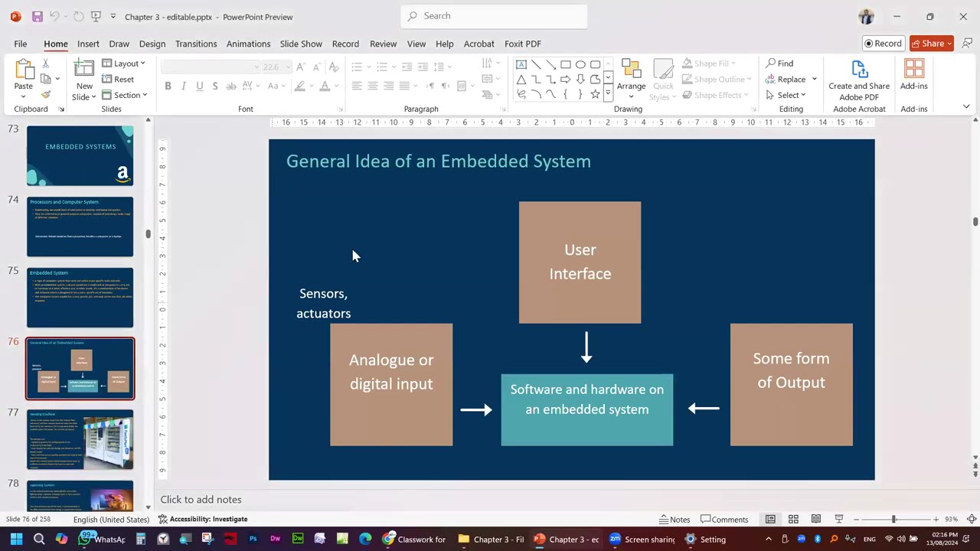
Task: Click the Reset slide button
Action: click(x=118, y=80)
